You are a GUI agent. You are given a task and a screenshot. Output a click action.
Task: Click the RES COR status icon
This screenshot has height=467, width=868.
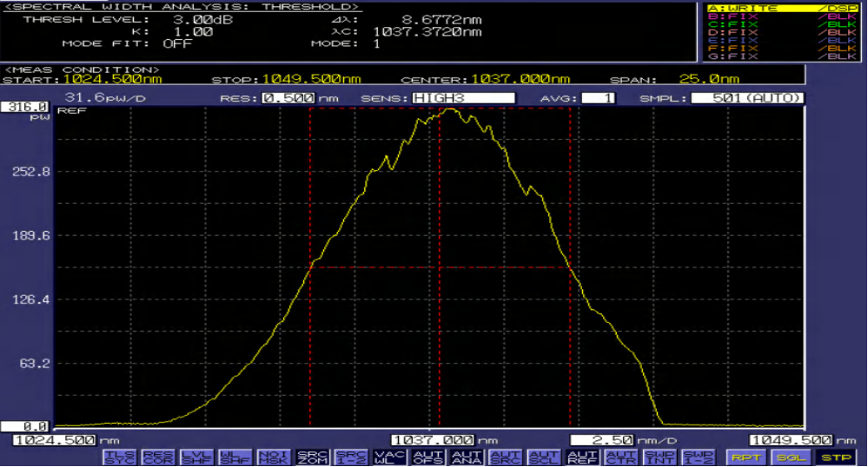click(x=157, y=457)
